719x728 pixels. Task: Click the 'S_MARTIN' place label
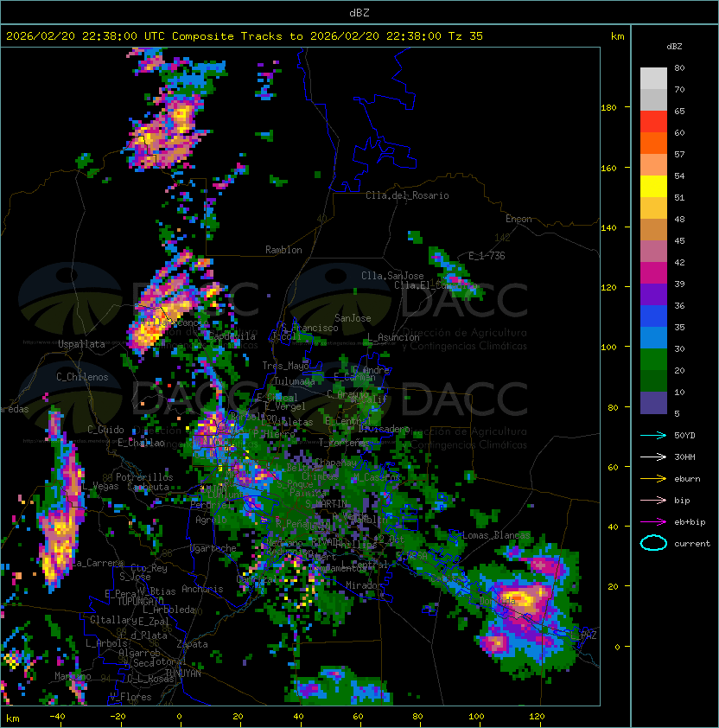point(327,504)
